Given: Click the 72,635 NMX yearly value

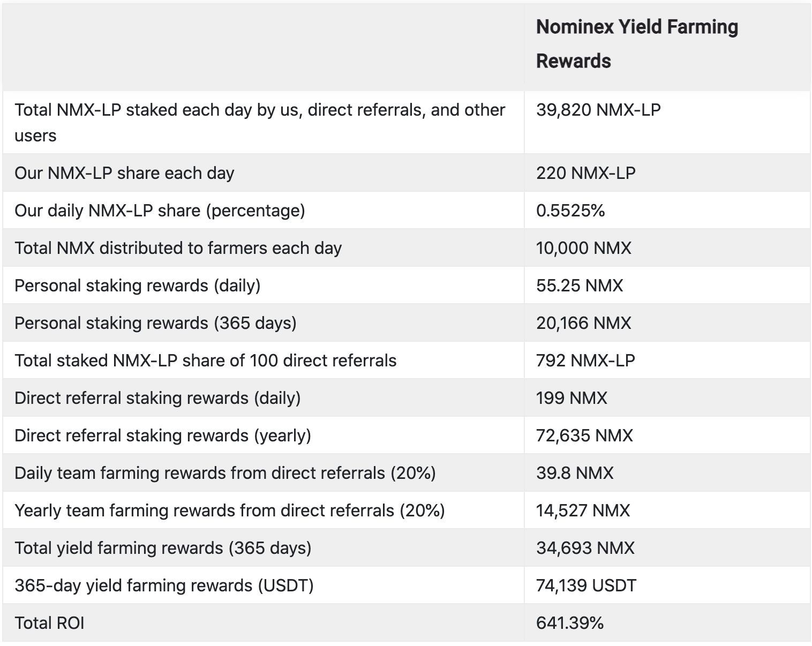Looking at the screenshot, I should click(x=584, y=435).
